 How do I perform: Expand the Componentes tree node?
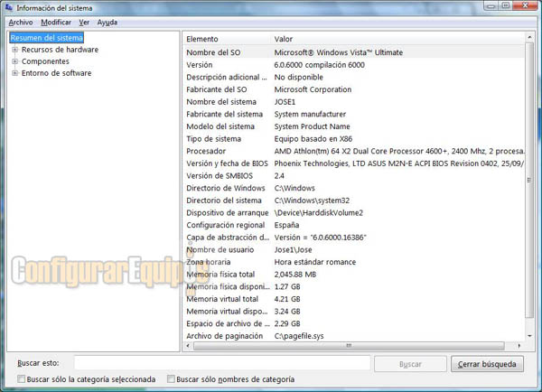pyautogui.click(x=14, y=62)
